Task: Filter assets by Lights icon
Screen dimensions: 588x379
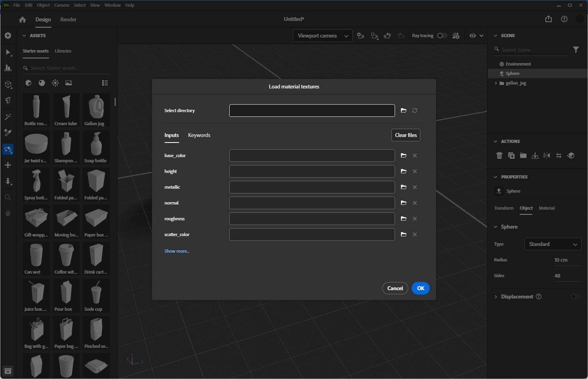Action: (55, 83)
